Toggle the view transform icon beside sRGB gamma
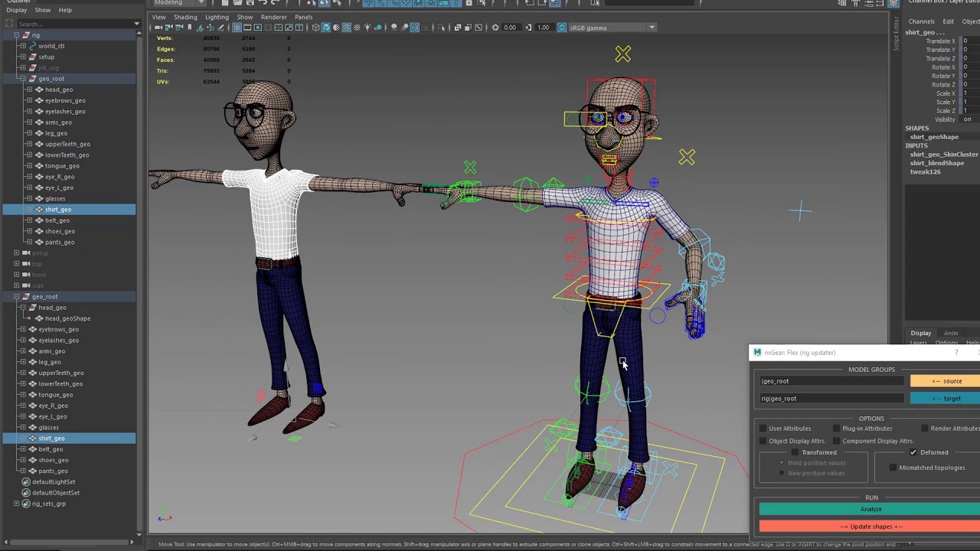The width and height of the screenshot is (980, 551). point(562,28)
